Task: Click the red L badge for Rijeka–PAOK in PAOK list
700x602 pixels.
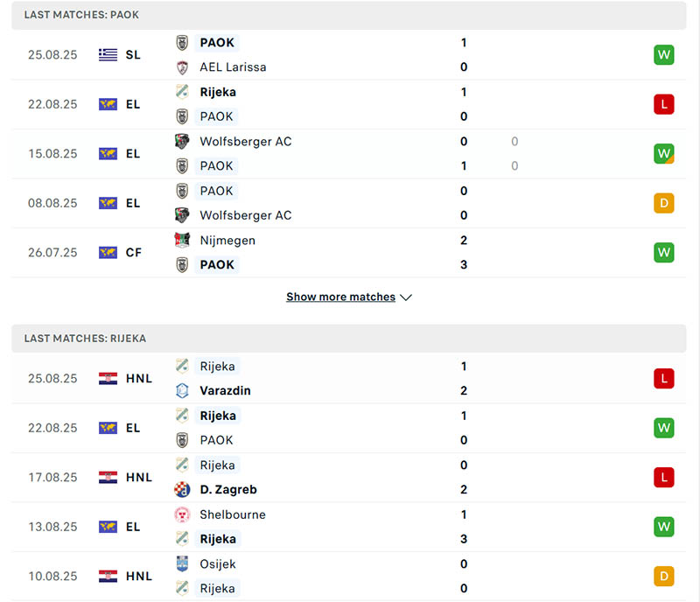Action: [663, 105]
